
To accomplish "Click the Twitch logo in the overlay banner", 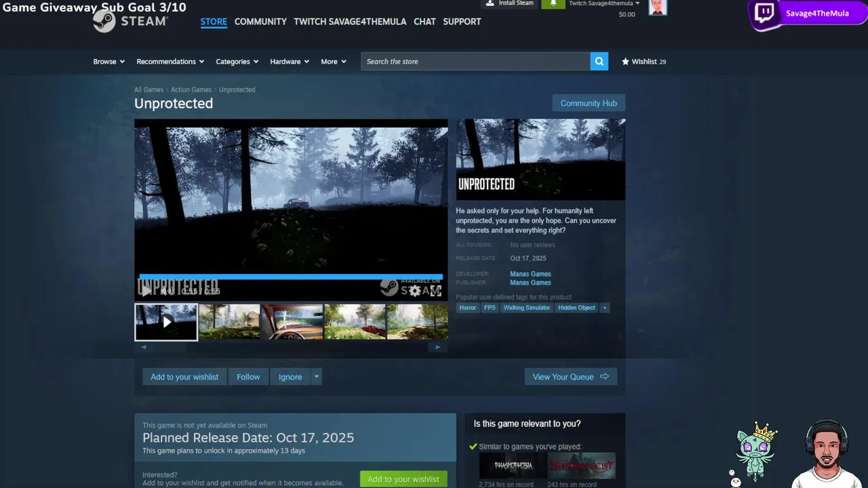I will (x=765, y=13).
